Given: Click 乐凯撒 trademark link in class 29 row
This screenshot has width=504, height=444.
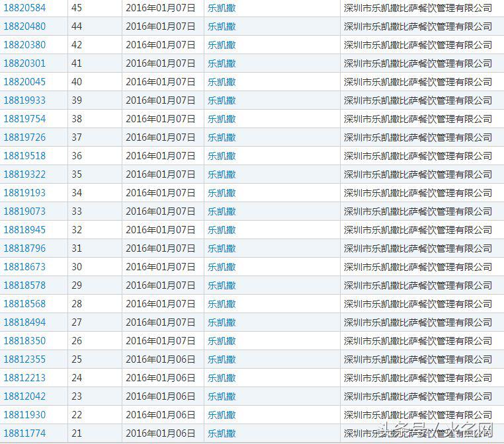Looking at the screenshot, I should tap(222, 285).
